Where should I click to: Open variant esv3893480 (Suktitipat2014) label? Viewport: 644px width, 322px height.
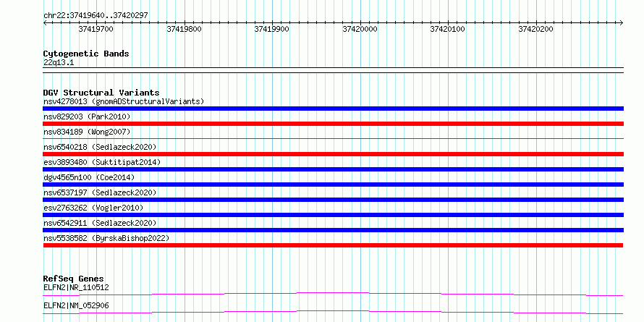point(102,162)
